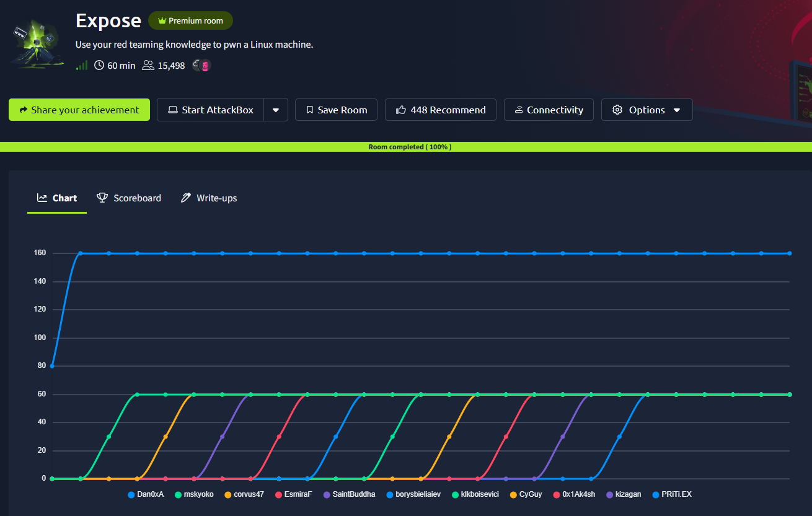Click the green difficulty bars icon
Viewport: 812px width, 516px height.
(x=82, y=65)
